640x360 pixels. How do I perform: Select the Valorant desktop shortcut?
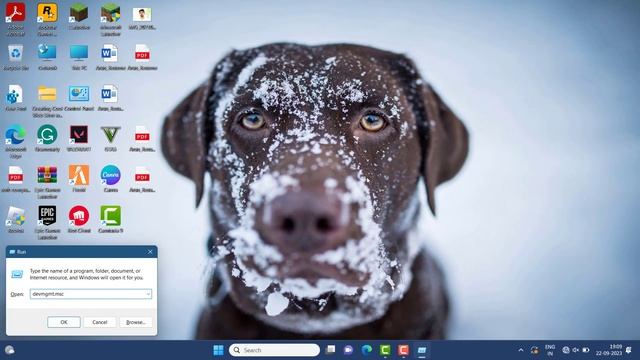tap(79, 135)
